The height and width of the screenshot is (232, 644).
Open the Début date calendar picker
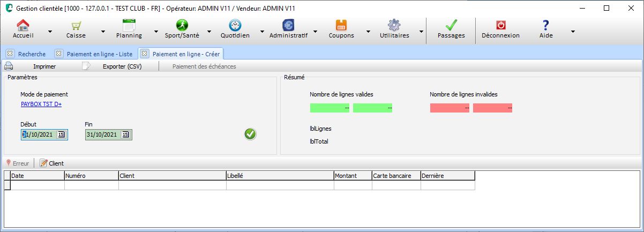click(61, 134)
